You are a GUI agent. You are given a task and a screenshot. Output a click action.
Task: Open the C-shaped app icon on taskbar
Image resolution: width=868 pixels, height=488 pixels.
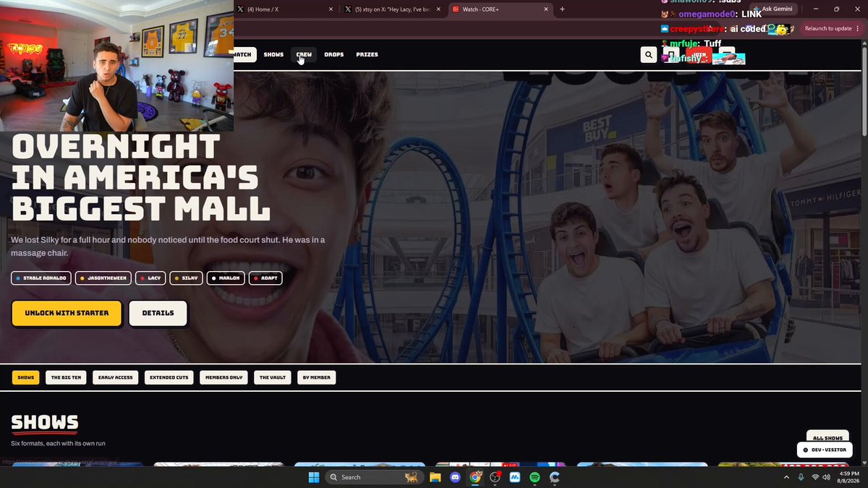[555, 477]
